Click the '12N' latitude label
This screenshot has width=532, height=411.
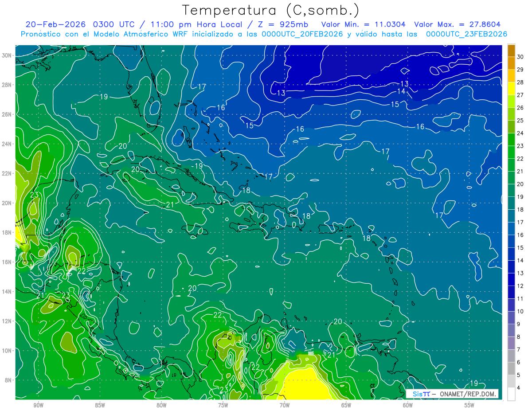(7, 321)
